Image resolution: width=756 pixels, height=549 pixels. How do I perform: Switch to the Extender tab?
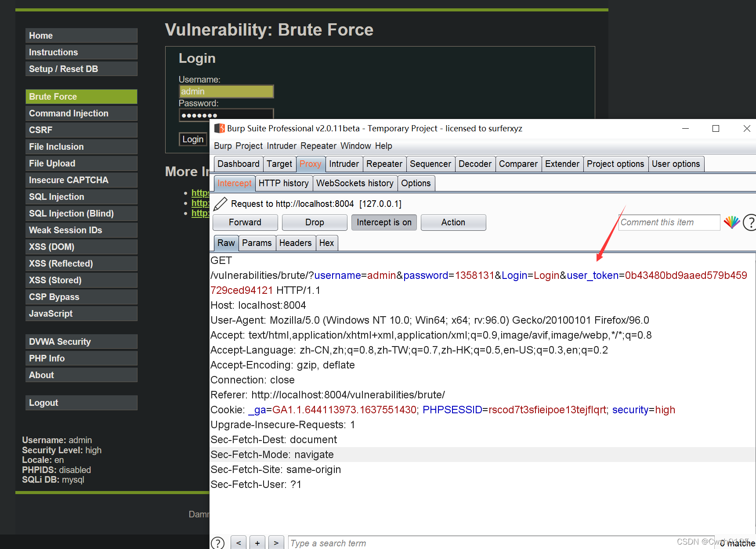tap(562, 164)
